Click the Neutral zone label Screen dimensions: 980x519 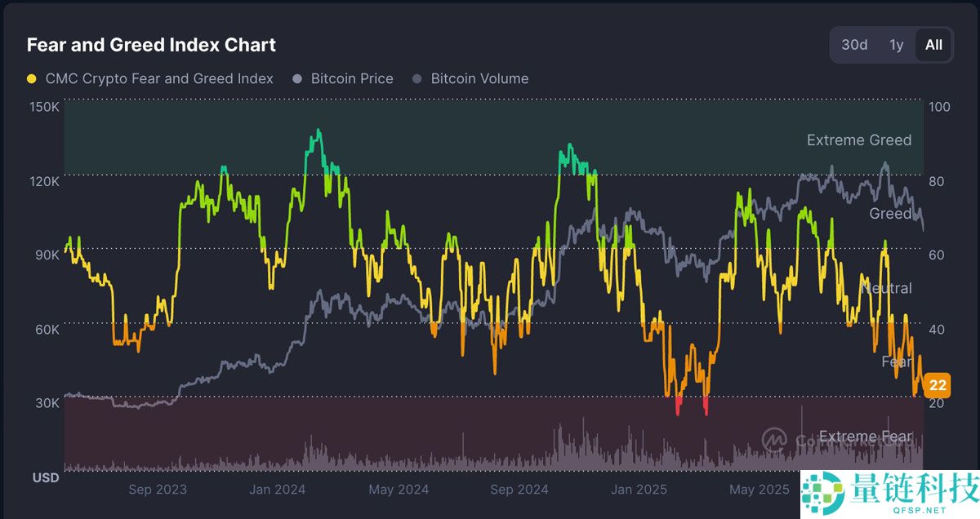click(x=886, y=288)
